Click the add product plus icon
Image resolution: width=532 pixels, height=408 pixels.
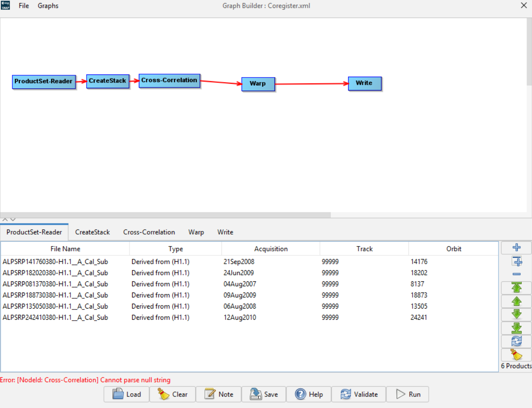(516, 248)
